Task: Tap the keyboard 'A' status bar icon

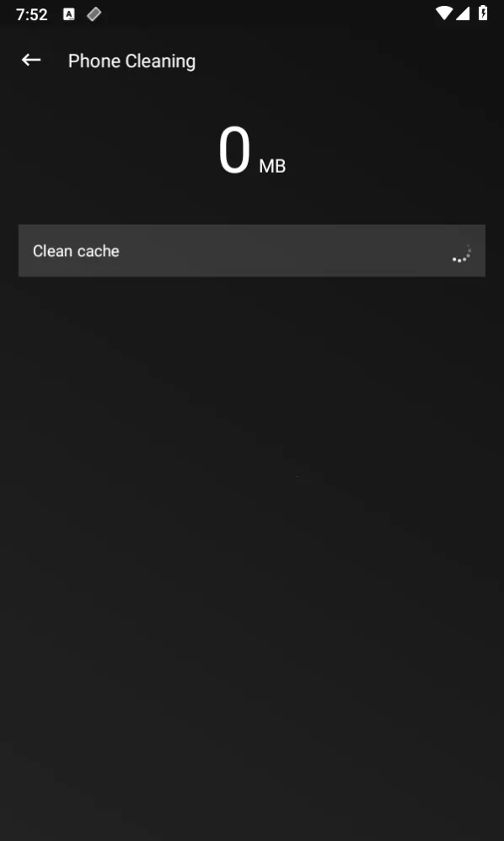Action: click(68, 14)
